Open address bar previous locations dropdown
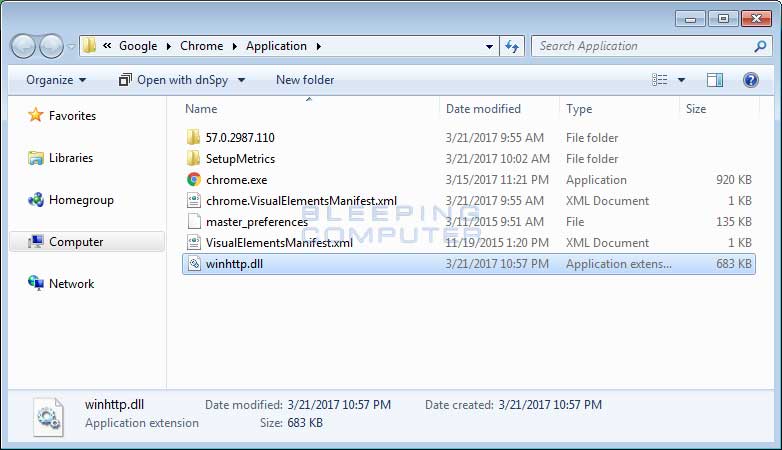 [489, 46]
